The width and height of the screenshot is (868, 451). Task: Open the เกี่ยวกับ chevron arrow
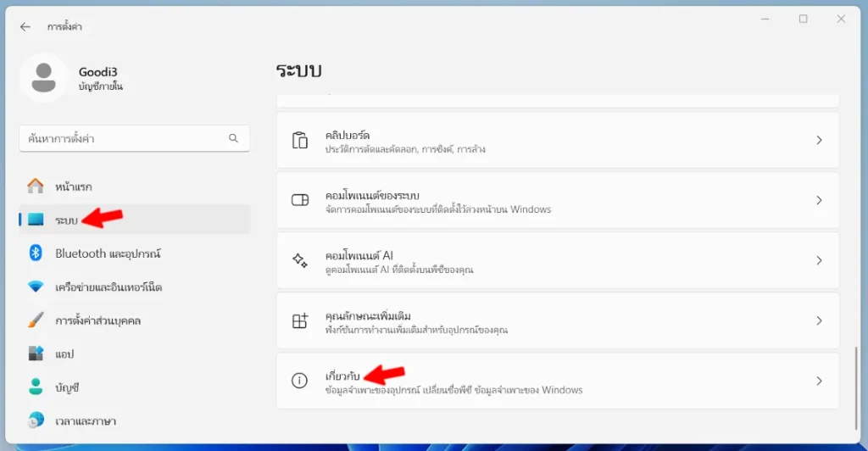tap(819, 381)
